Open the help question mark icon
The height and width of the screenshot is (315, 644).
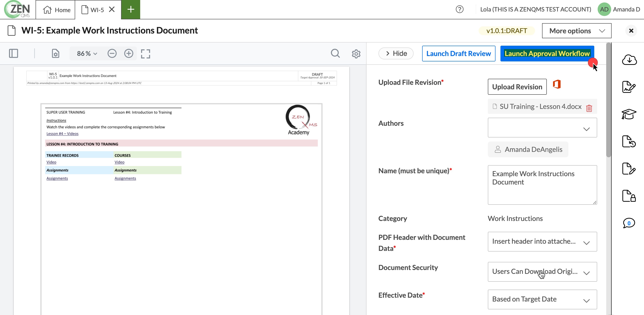click(459, 9)
